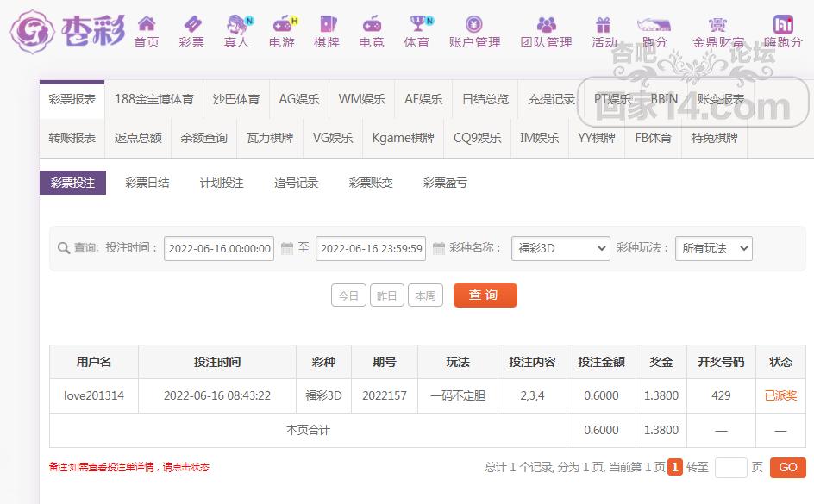Open the Kgame棋牌 tab

pos(404,138)
